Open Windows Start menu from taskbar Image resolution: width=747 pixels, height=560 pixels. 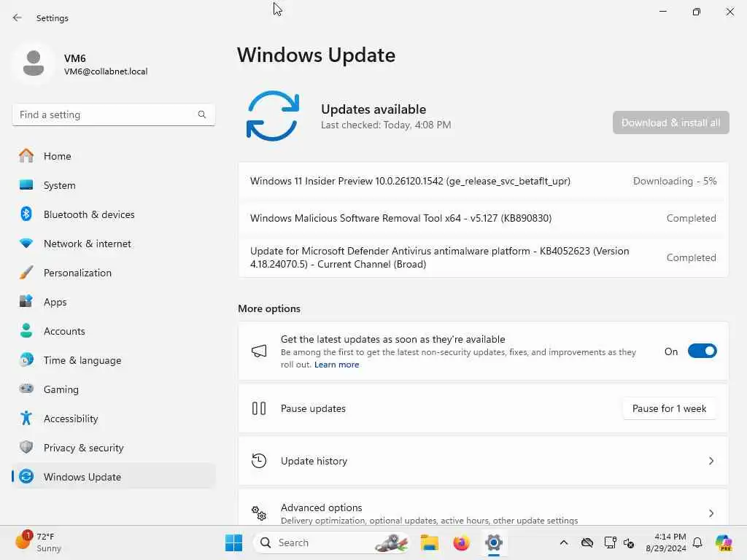234,542
